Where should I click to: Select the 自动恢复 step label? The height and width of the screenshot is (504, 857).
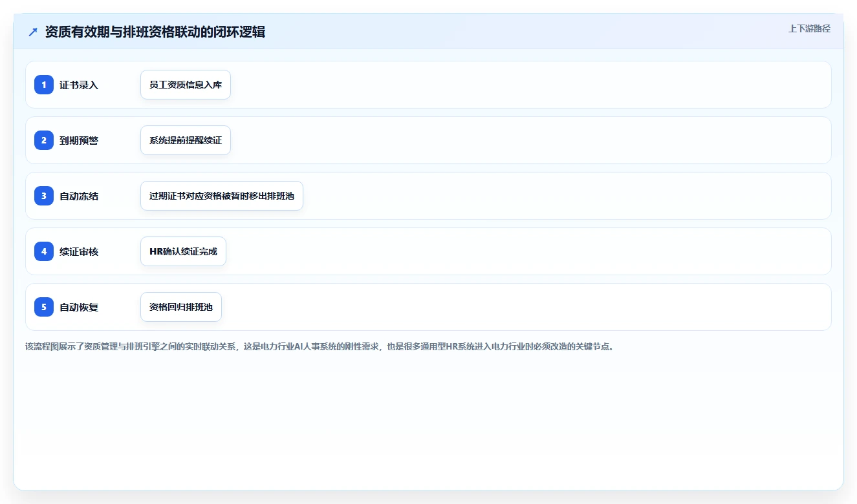pos(79,307)
